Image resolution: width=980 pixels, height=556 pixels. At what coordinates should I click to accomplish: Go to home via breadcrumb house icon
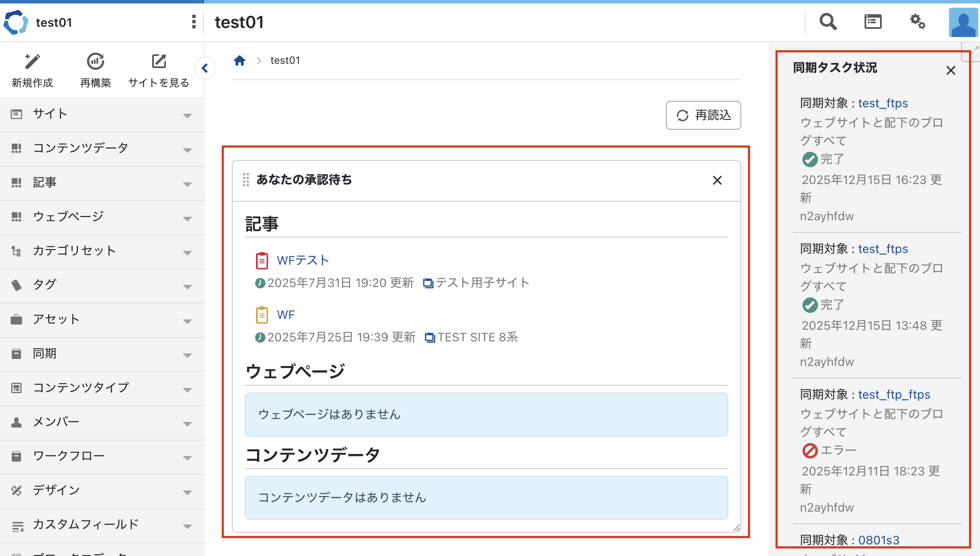click(x=240, y=61)
